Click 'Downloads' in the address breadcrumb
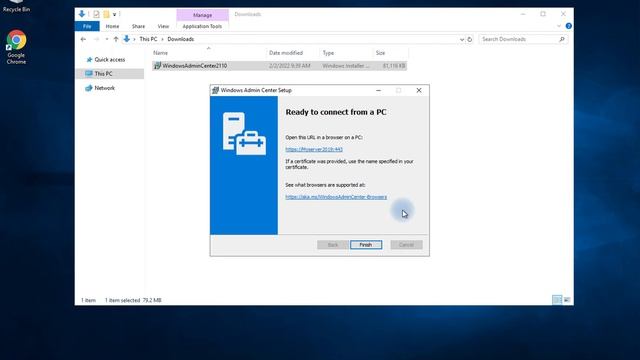This screenshot has height=360, width=640. tap(180, 39)
